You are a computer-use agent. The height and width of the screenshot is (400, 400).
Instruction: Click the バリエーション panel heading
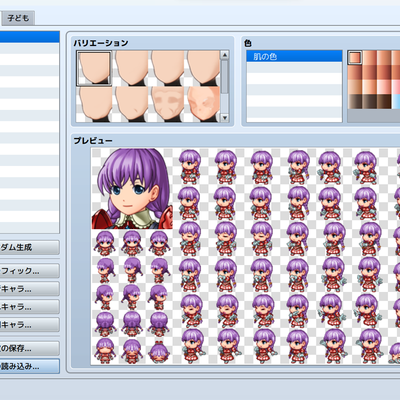[101, 43]
